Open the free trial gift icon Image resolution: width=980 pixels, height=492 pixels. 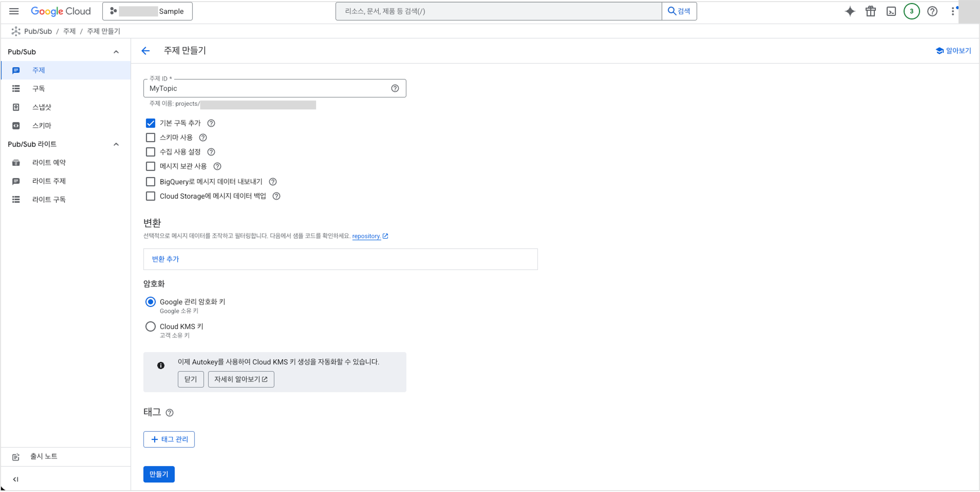(870, 11)
